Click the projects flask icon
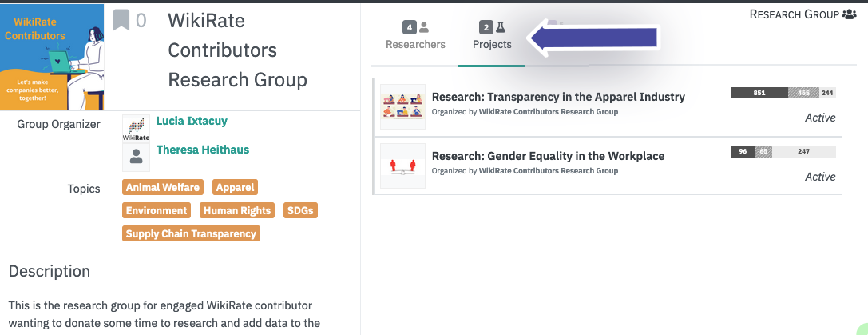868x335 pixels. 501,26
